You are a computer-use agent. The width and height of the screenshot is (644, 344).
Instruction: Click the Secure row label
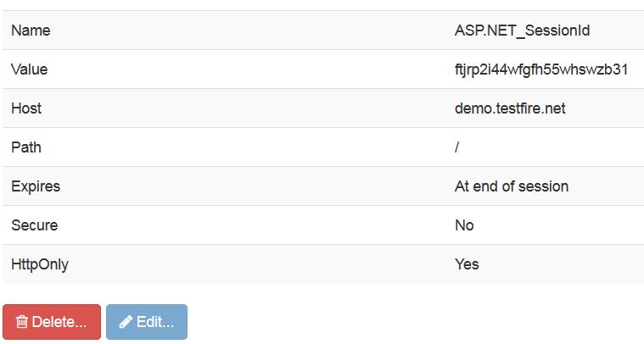click(35, 225)
